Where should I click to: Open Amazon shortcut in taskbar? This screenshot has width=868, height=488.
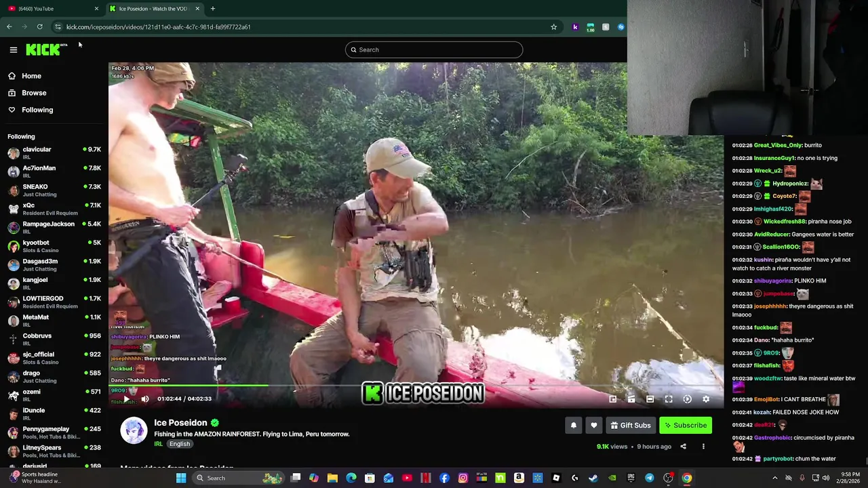click(x=519, y=478)
